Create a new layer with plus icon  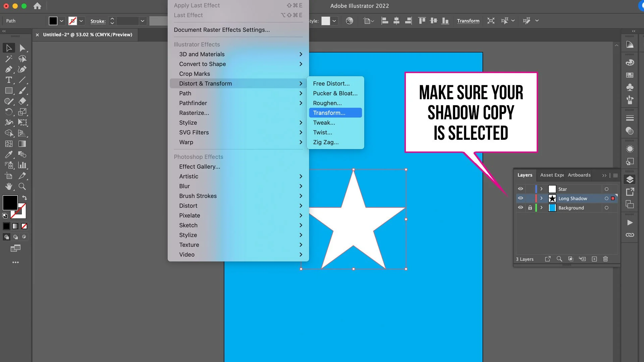(x=594, y=259)
